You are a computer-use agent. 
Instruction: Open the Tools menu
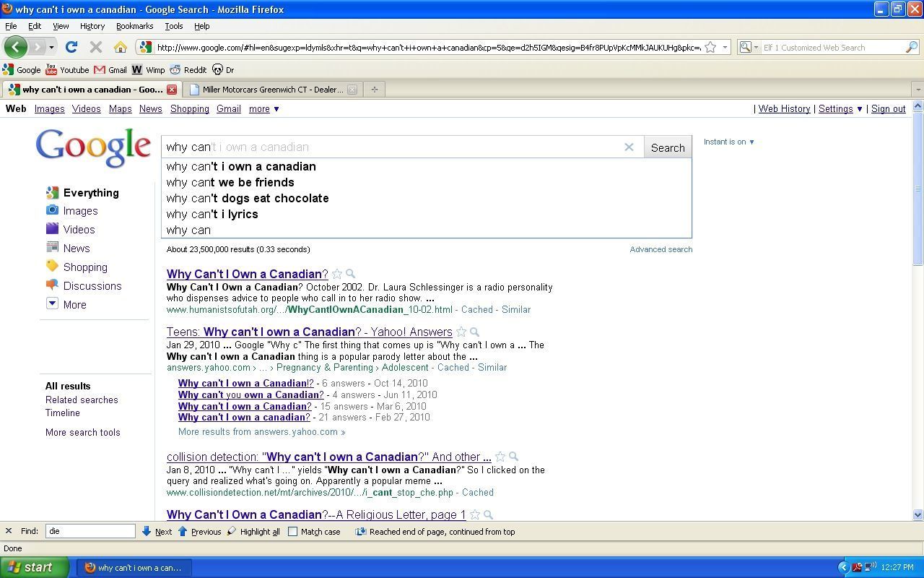point(174,26)
